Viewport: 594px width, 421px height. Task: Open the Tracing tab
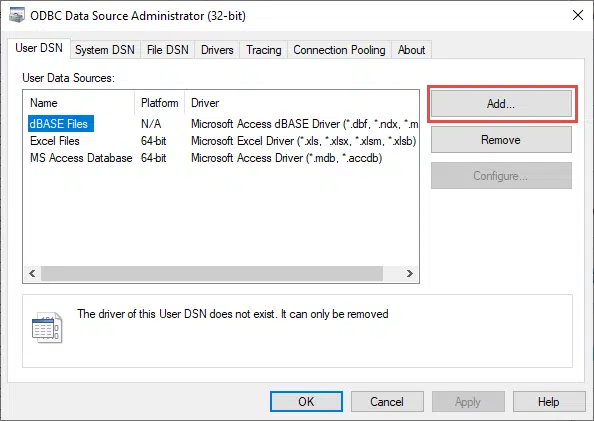[x=264, y=50]
